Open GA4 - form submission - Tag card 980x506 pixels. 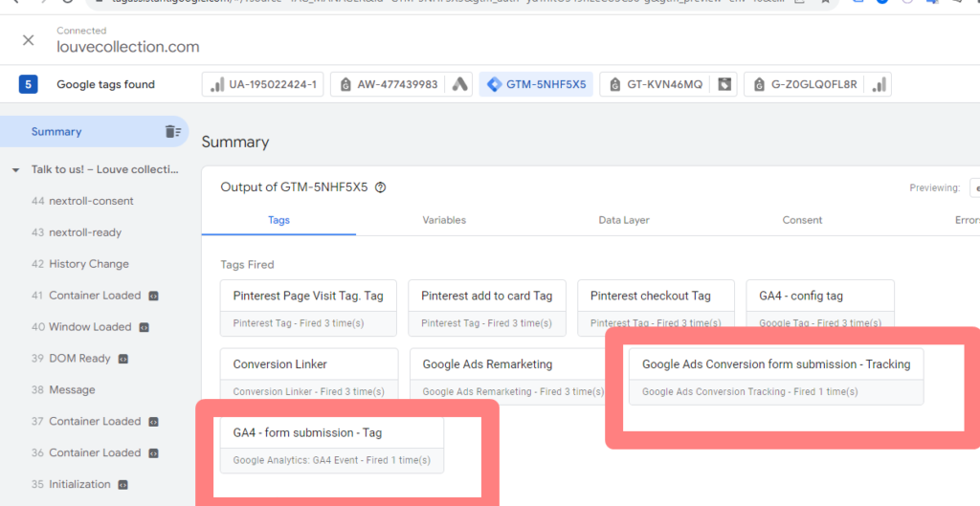coord(332,446)
